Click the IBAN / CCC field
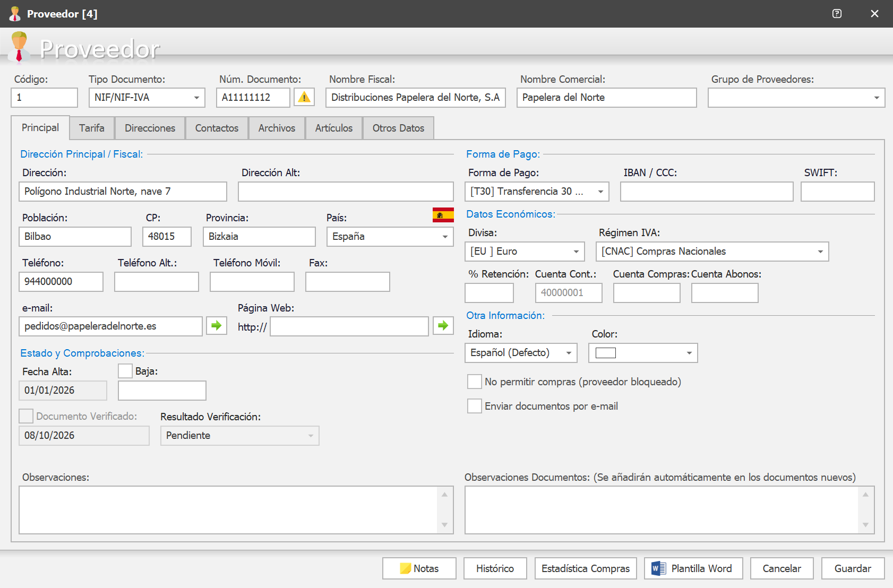The height and width of the screenshot is (588, 893). [x=707, y=192]
